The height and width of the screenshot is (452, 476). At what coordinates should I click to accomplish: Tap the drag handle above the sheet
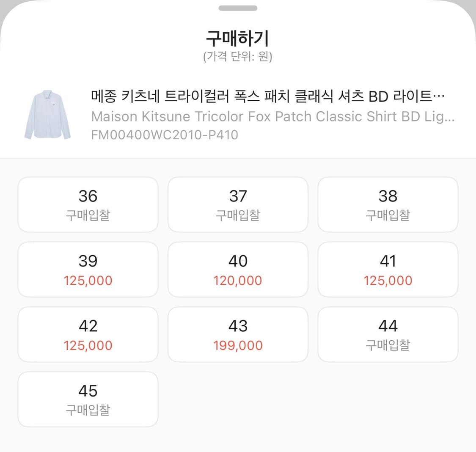point(238,8)
